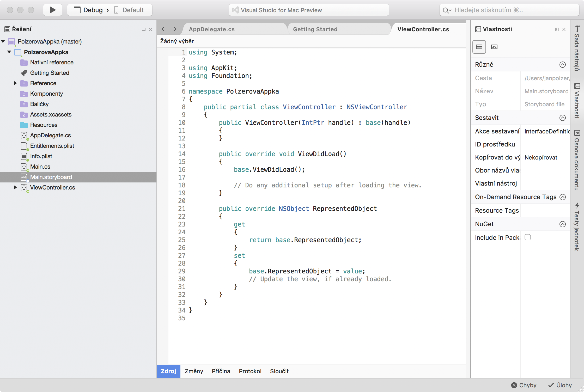The image size is (584, 392).
Task: Click the Balíčky folder icon
Action: tap(24, 104)
